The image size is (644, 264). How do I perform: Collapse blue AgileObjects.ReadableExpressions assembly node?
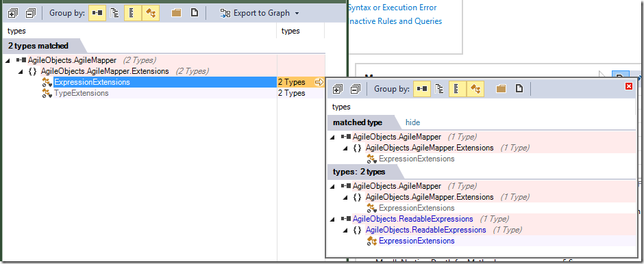tap(333, 220)
